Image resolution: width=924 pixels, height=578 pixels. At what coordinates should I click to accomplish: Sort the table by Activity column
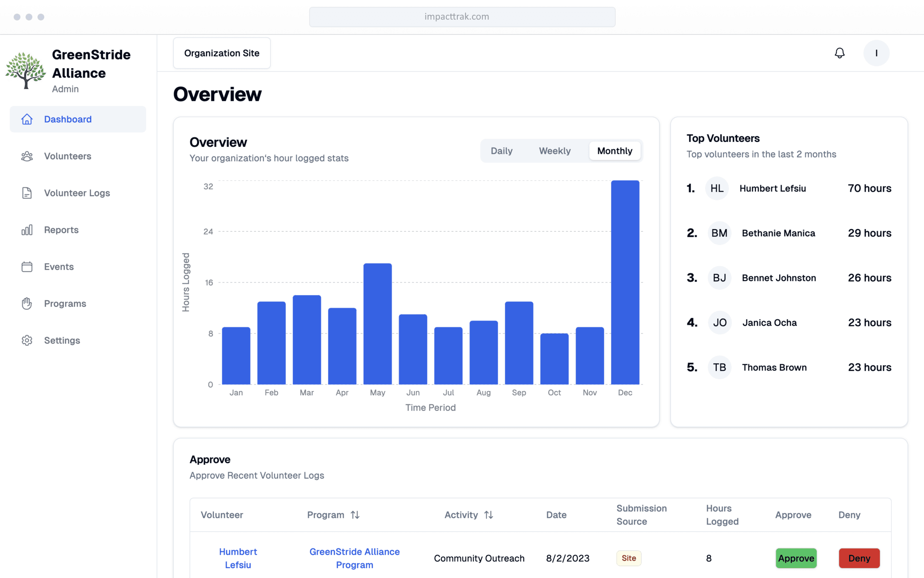point(488,515)
